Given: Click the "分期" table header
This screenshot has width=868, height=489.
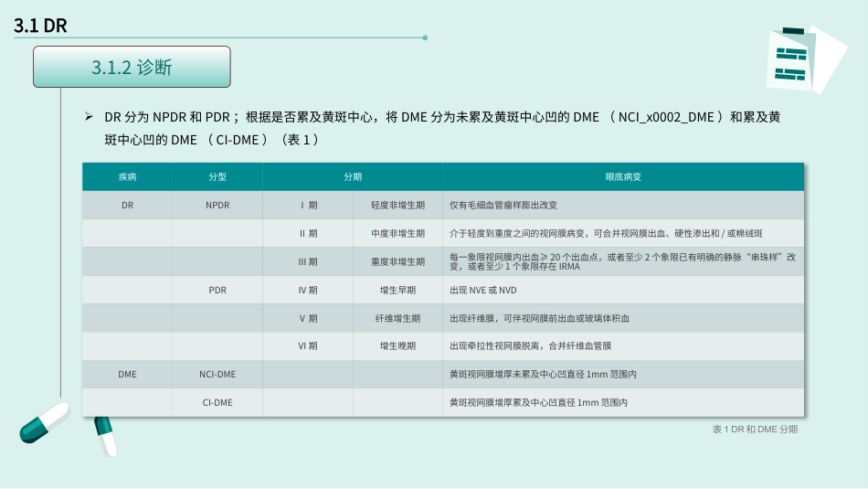Looking at the screenshot, I should [353, 176].
